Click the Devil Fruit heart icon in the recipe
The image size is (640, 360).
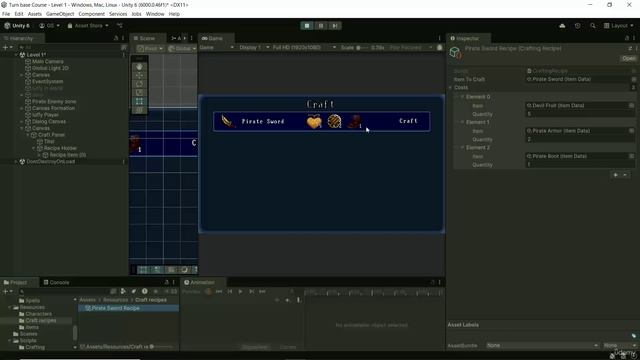tap(314, 122)
